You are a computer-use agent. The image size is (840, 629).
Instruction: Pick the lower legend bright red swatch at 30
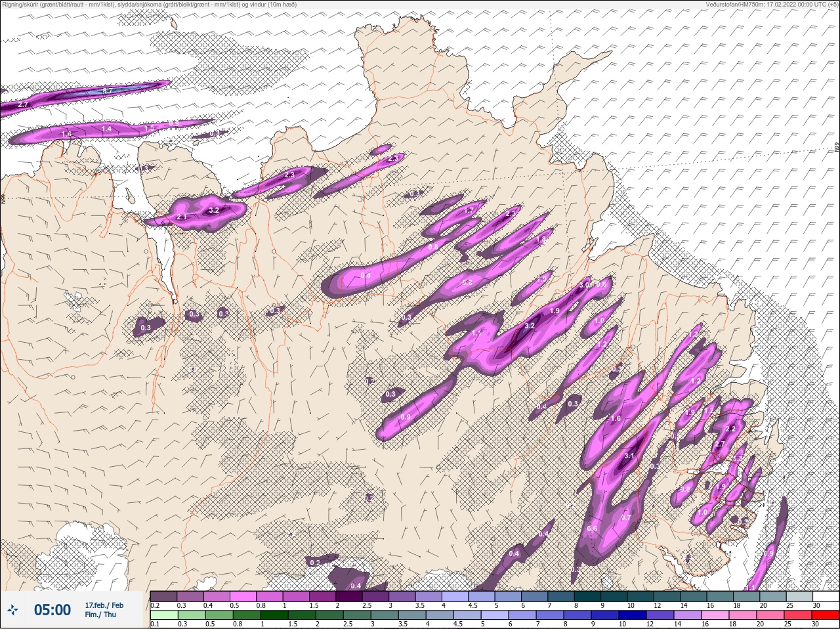click(x=825, y=616)
